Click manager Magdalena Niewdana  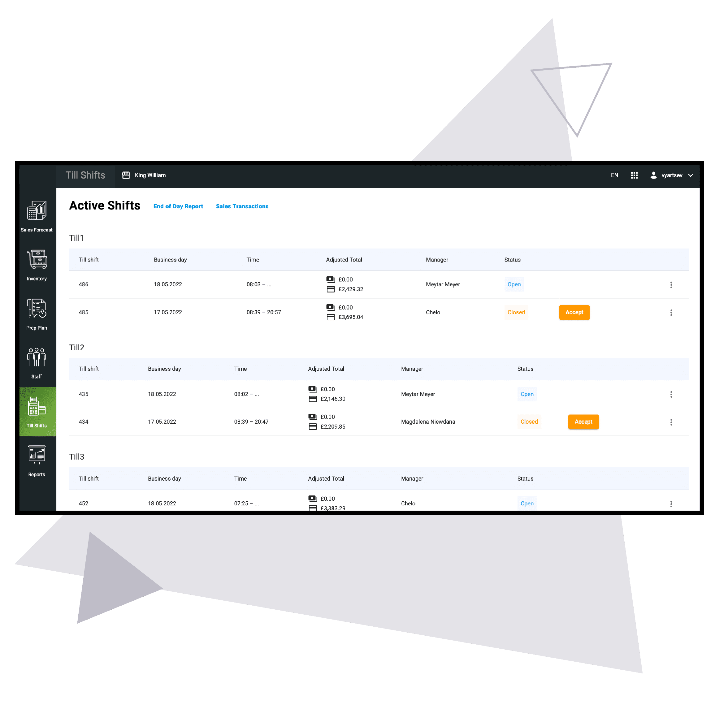[429, 422]
